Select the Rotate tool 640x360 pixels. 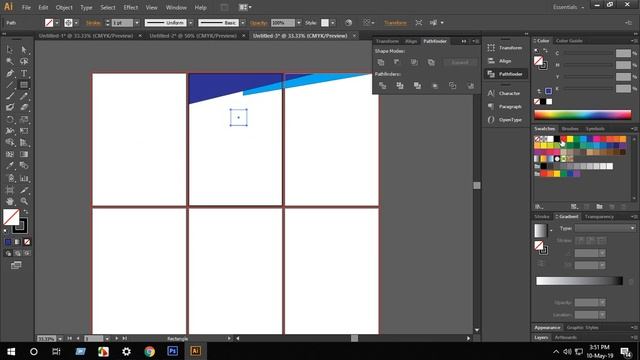tap(10, 120)
